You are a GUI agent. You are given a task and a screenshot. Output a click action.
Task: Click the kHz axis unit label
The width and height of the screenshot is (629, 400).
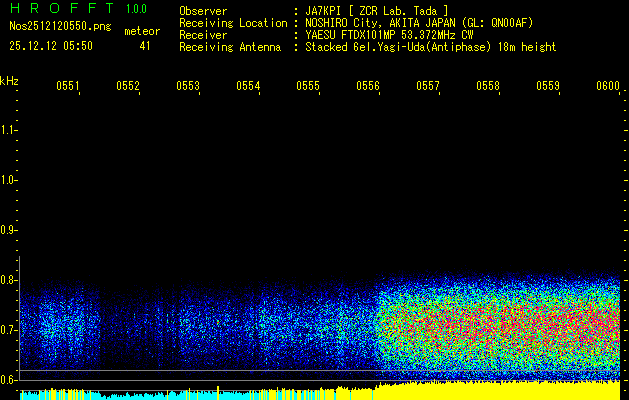point(9,81)
